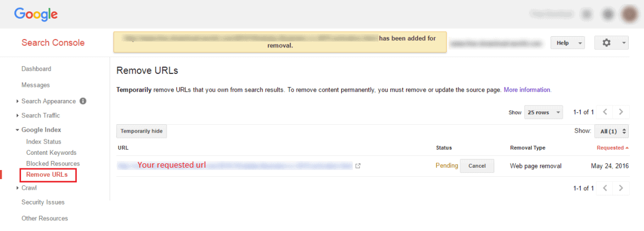This screenshot has width=644, height=231.
Task: Open requested URL external link icon
Action: pyautogui.click(x=358, y=166)
